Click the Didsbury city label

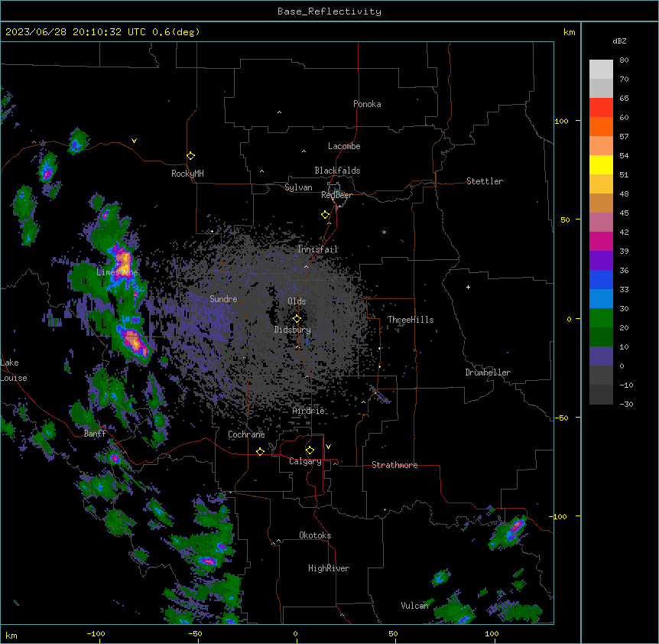(293, 330)
